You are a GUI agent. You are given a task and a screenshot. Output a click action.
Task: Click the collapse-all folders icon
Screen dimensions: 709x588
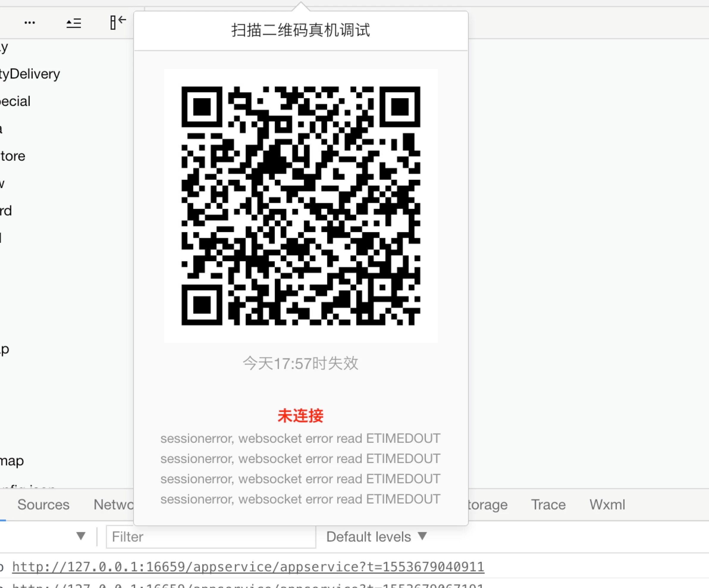(73, 23)
